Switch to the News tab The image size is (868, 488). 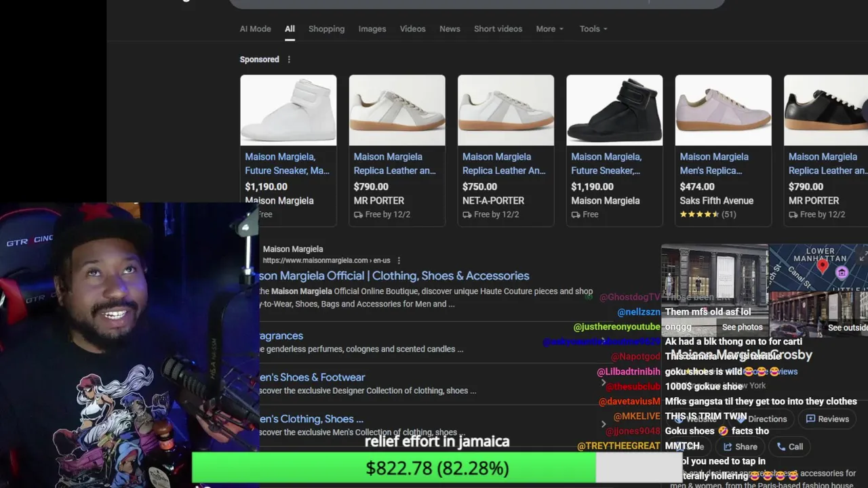coord(450,28)
